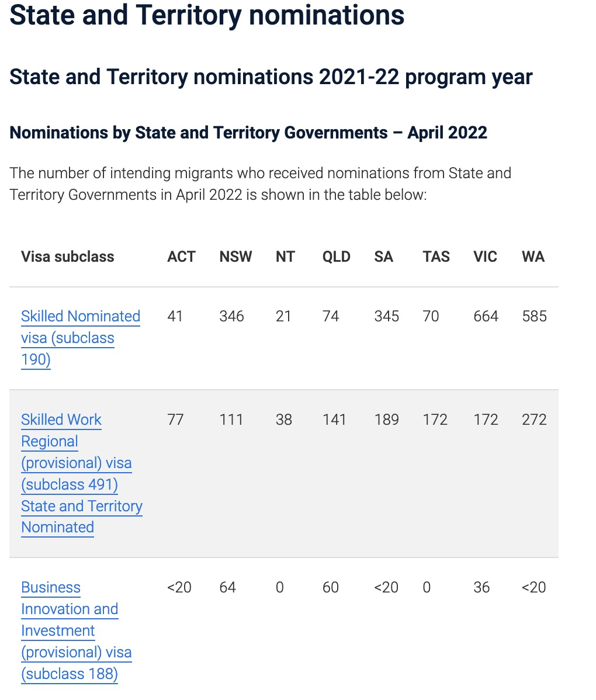The height and width of the screenshot is (700, 596).
Task: Click the 'Visa subclass' column header
Action: click(67, 257)
